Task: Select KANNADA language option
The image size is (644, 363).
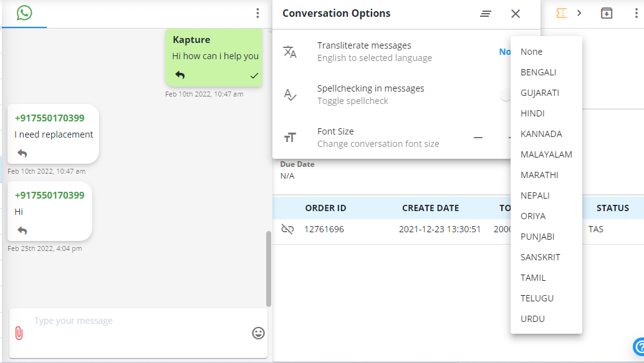Action: pyautogui.click(x=546, y=134)
